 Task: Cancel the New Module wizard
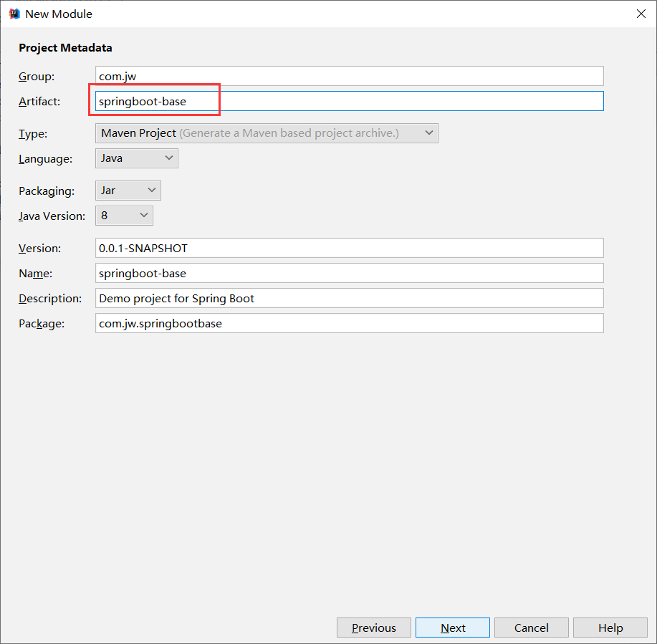531,628
